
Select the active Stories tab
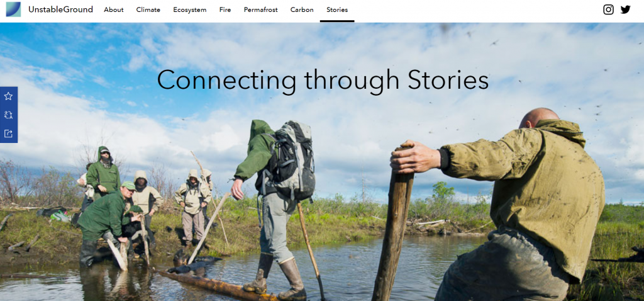point(337,10)
